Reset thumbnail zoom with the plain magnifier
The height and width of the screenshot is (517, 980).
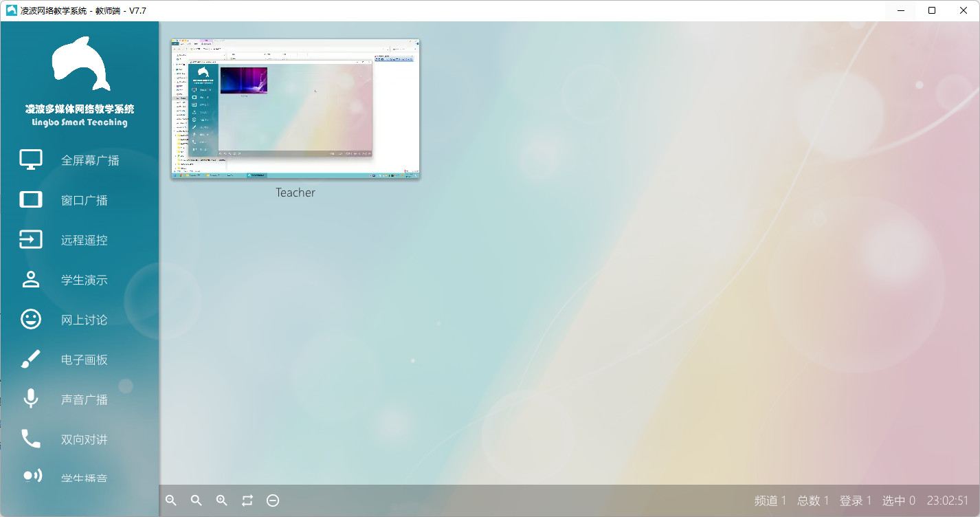pyautogui.click(x=197, y=500)
